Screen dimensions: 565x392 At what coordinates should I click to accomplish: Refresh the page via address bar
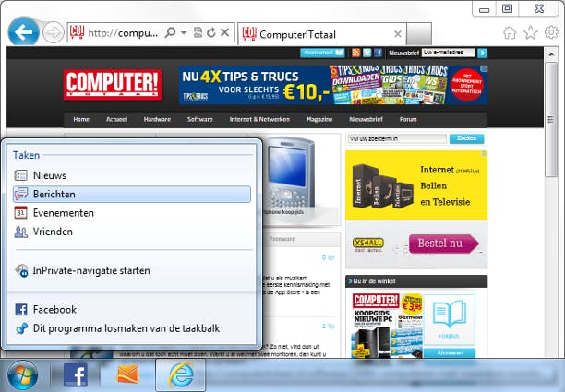coord(211,32)
